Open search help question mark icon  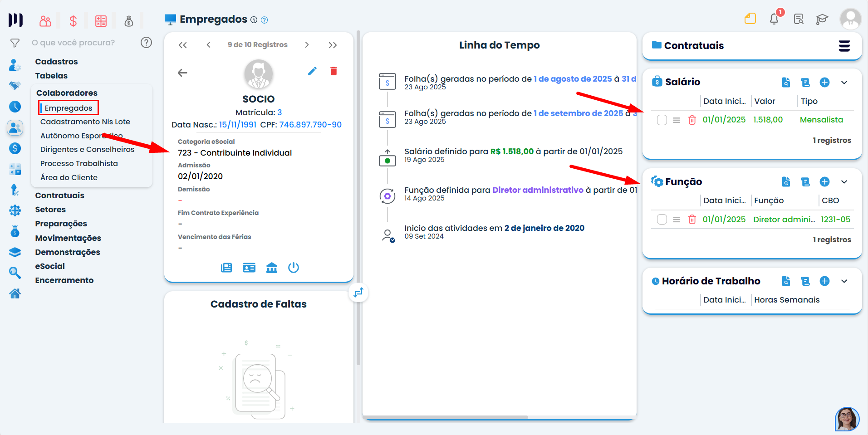point(146,43)
